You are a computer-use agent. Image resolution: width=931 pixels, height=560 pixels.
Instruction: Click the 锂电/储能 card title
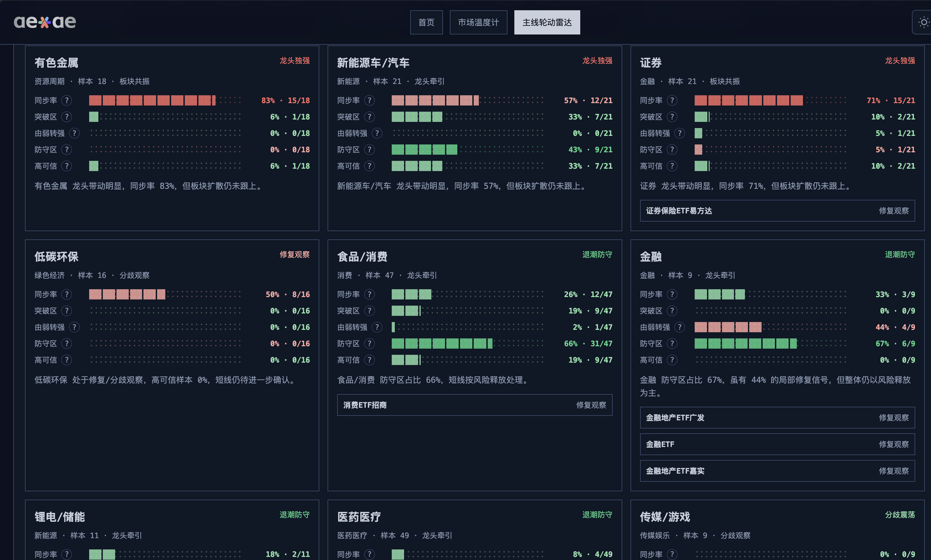click(x=60, y=517)
